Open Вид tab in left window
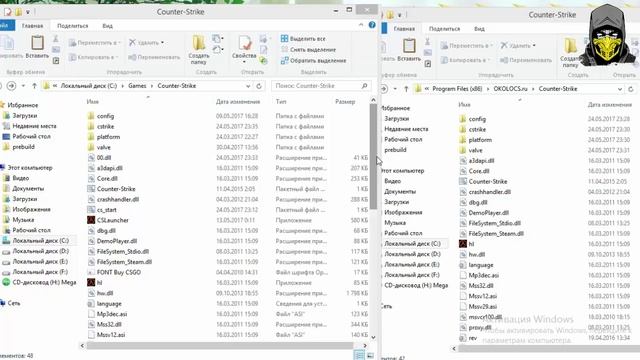Viewport: 640px width, 360px height. (107, 26)
